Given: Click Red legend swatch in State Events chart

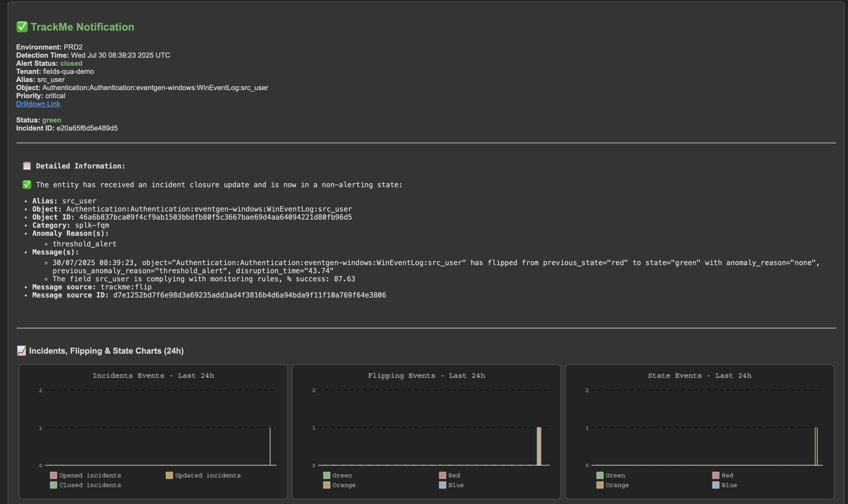Looking at the screenshot, I should point(716,475).
